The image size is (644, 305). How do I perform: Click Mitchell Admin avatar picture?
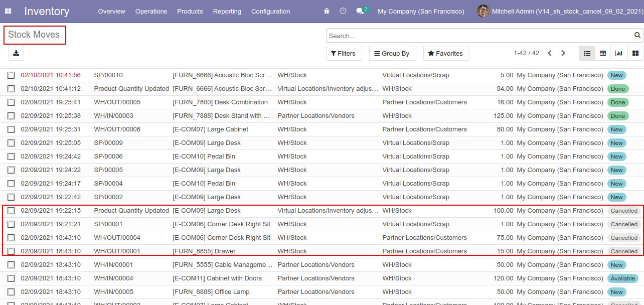[483, 11]
